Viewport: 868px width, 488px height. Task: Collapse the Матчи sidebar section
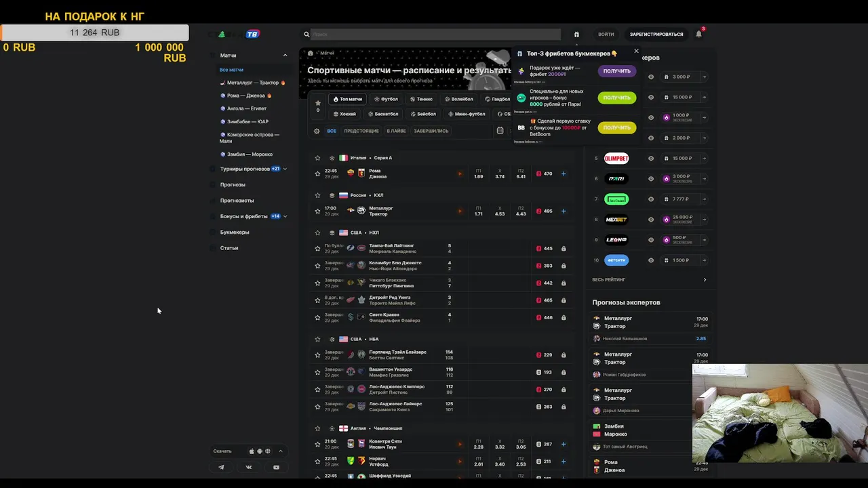[x=285, y=55]
